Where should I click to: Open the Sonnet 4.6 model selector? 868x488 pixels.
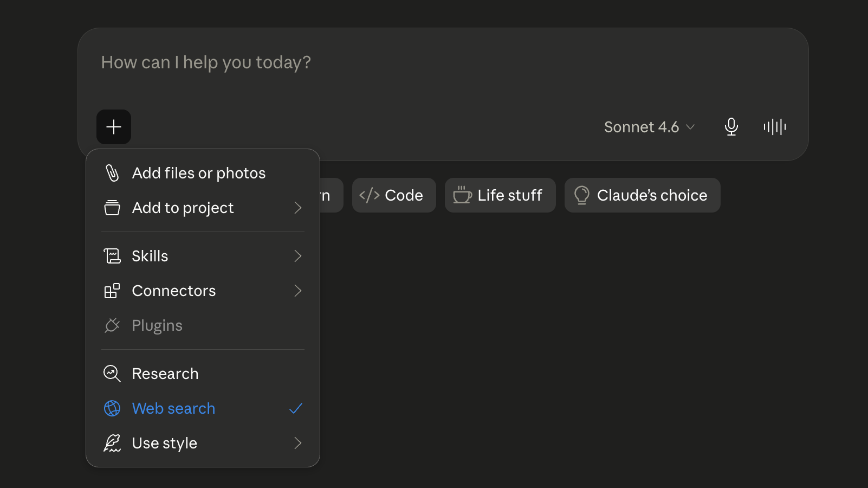649,127
